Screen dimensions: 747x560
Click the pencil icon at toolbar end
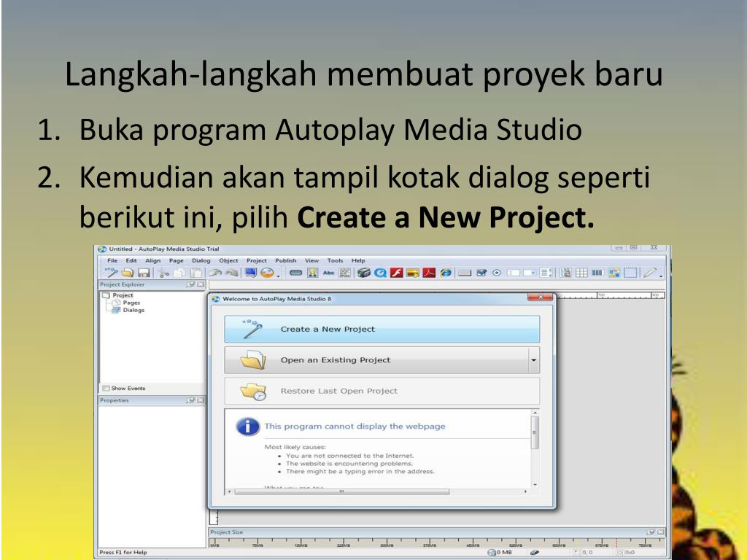click(x=649, y=273)
